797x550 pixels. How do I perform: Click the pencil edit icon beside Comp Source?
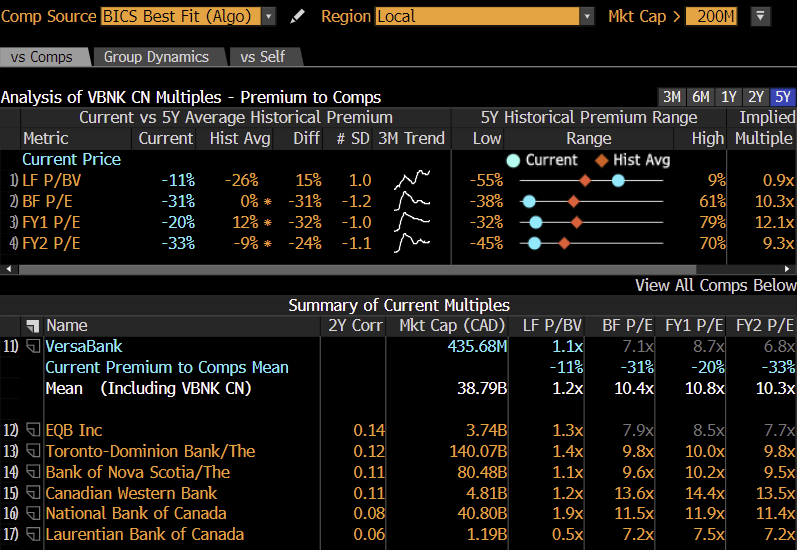pyautogui.click(x=297, y=17)
